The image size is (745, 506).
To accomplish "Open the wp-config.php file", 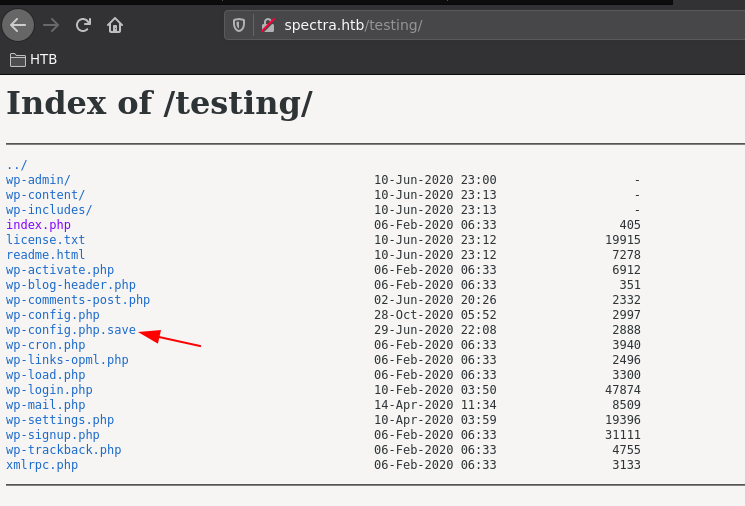I will click(x=52, y=315).
